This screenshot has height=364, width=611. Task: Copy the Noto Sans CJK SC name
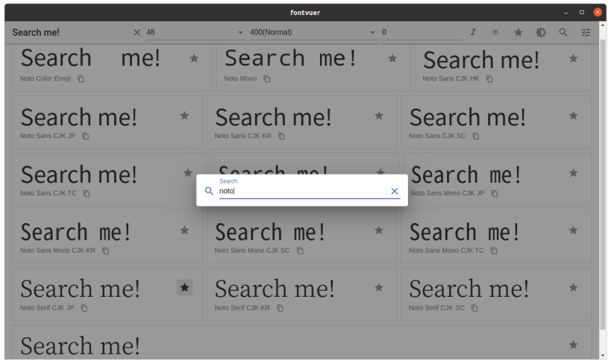pyautogui.click(x=476, y=136)
